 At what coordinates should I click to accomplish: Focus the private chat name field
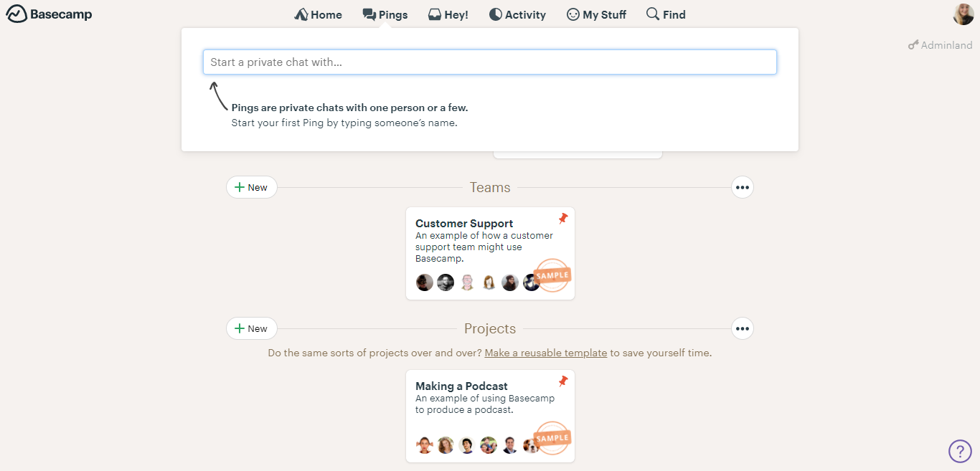point(490,62)
